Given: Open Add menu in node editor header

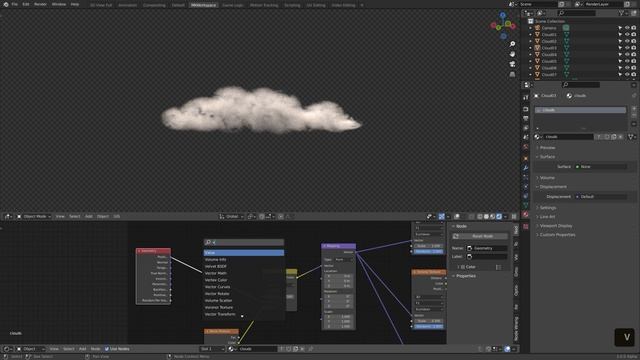Looking at the screenshot, I should 82,349.
